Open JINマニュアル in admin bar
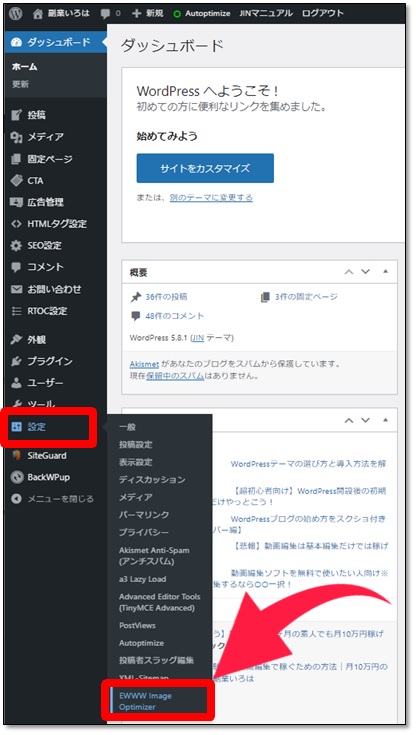Viewport: 416px width, 735px height. [266, 14]
